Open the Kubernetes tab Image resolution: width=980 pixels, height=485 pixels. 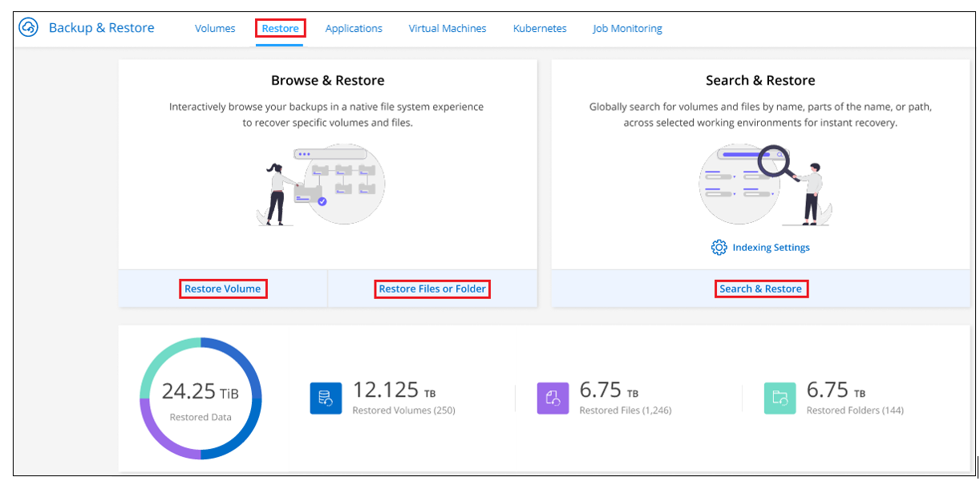click(x=540, y=28)
